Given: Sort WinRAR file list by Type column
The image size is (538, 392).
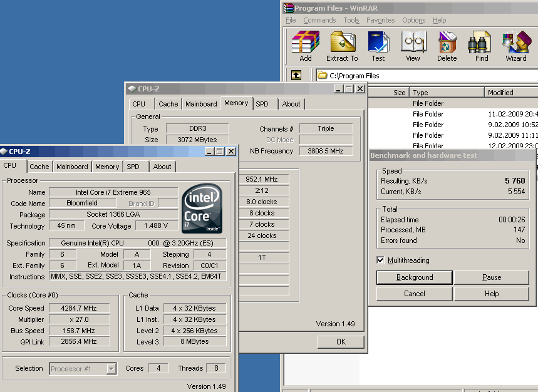Looking at the screenshot, I should tap(447, 93).
